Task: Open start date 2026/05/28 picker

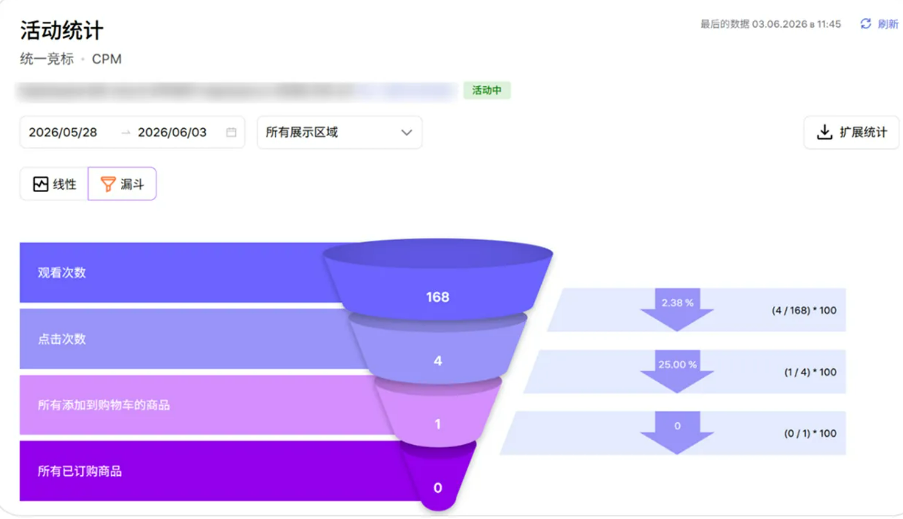Action: 63,132
